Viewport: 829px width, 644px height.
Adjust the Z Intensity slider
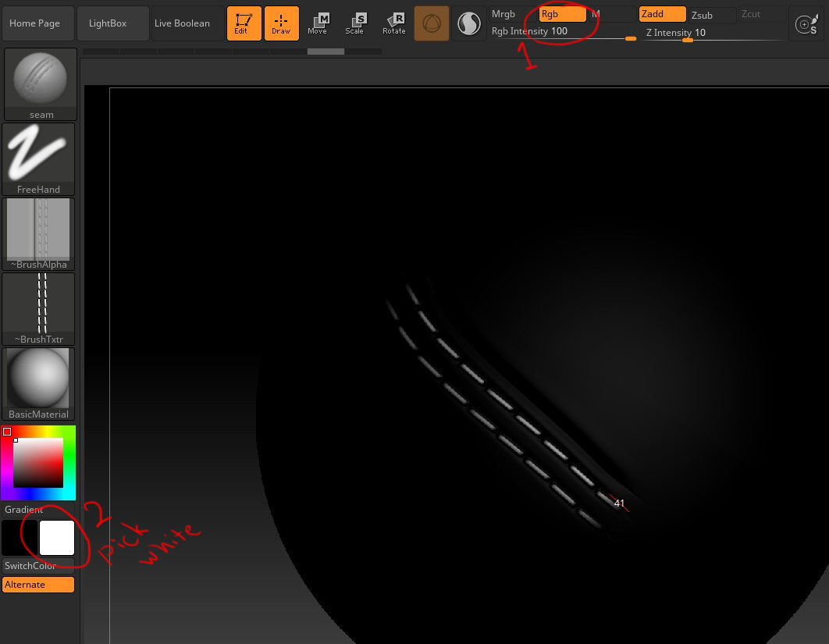tap(713, 33)
